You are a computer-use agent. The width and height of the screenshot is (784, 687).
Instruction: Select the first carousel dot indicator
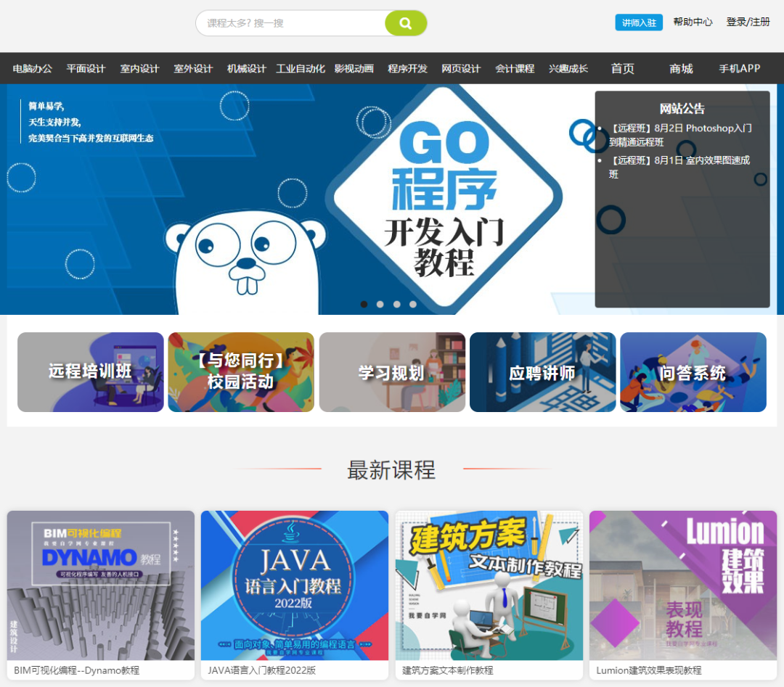click(364, 304)
